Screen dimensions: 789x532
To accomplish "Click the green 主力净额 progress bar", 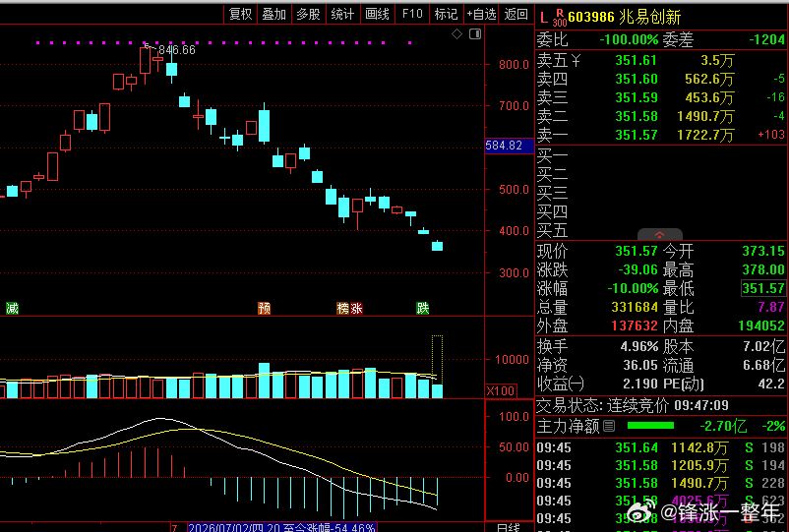I will coord(650,426).
